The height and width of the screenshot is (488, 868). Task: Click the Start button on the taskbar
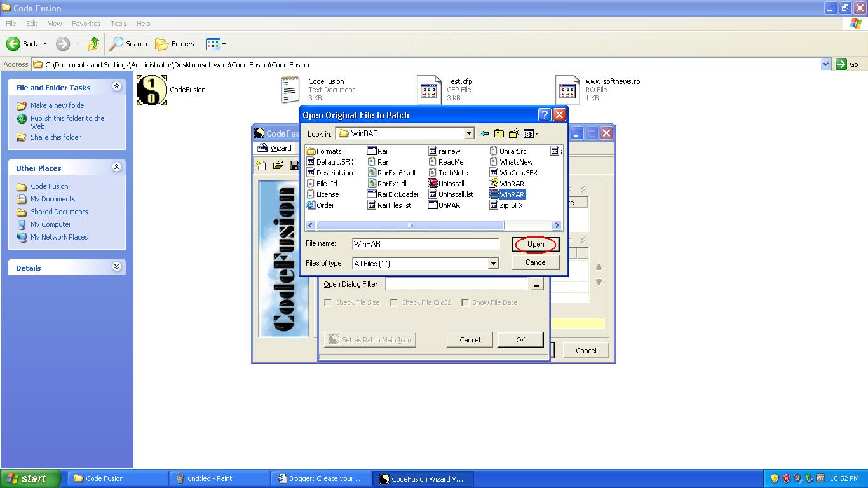[31, 478]
